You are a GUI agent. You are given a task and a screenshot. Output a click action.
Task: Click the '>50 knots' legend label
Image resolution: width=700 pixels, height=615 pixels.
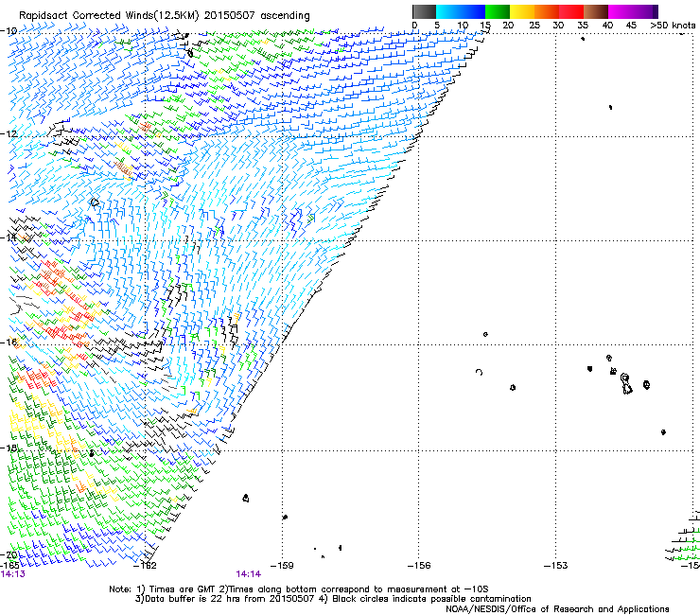[x=673, y=26]
